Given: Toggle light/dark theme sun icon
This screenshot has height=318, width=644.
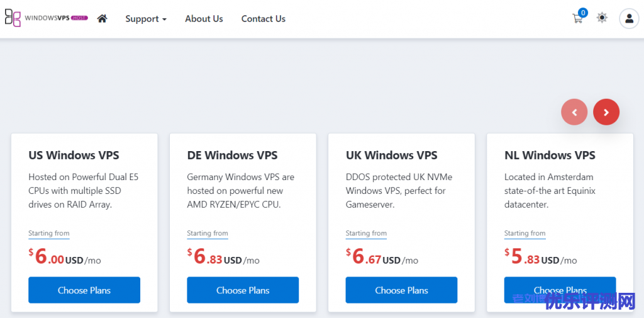Looking at the screenshot, I should (x=602, y=18).
